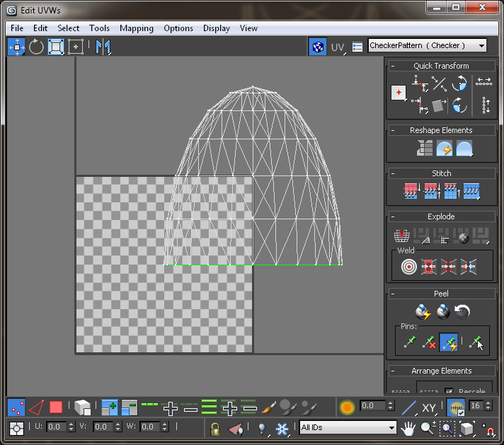Click Select Pinned Vertices icon
The image size is (504, 445).
pos(476,342)
